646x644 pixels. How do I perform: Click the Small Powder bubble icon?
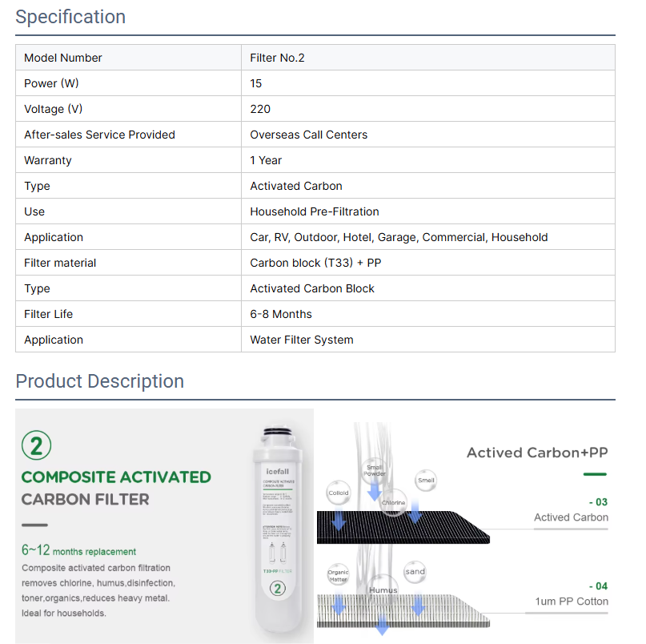pos(375,470)
